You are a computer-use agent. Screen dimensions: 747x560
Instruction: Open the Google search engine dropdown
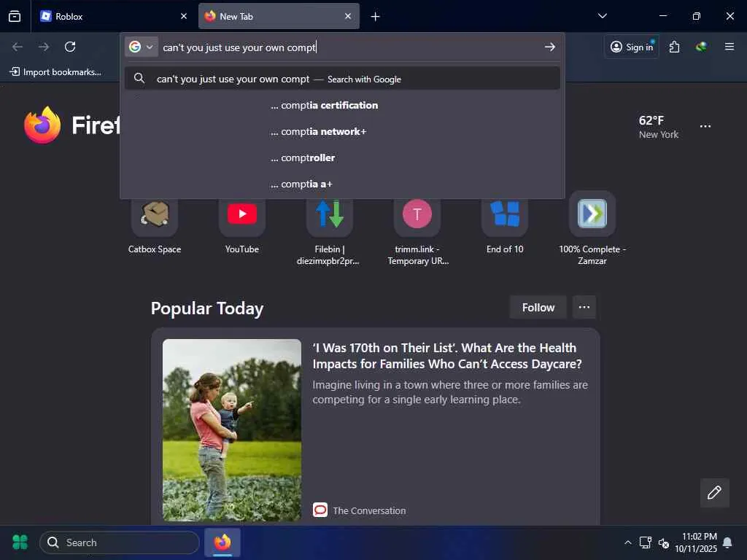pyautogui.click(x=142, y=47)
